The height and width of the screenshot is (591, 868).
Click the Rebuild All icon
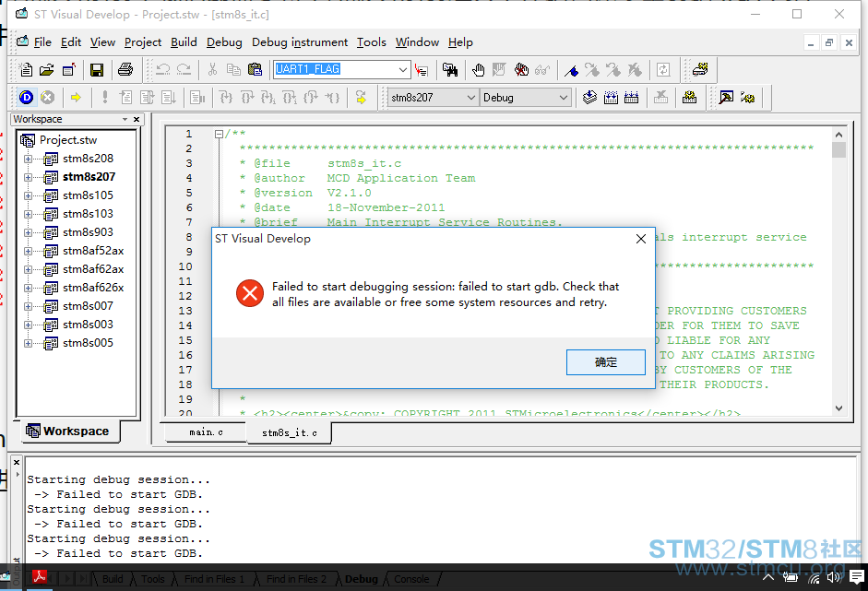(x=632, y=98)
